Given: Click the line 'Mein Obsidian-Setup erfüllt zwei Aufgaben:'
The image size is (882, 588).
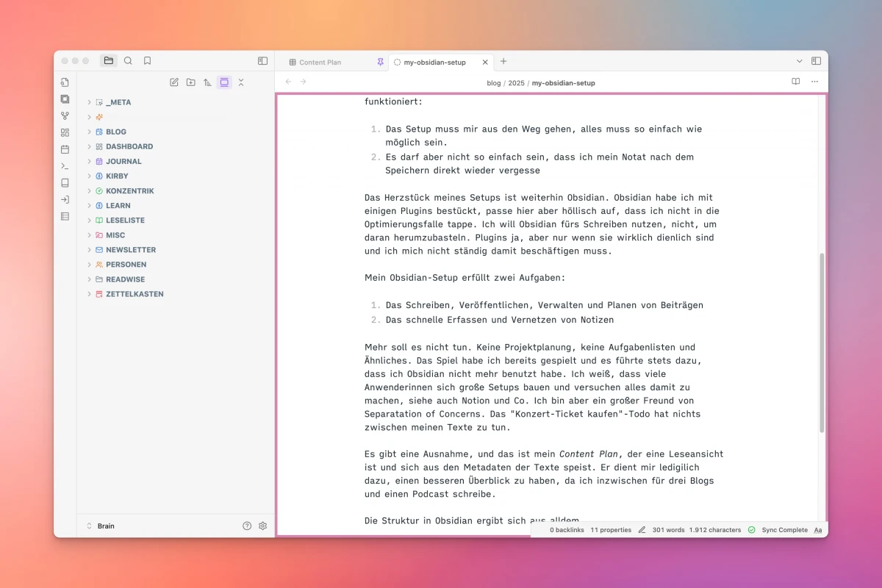Looking at the screenshot, I should point(465,278).
